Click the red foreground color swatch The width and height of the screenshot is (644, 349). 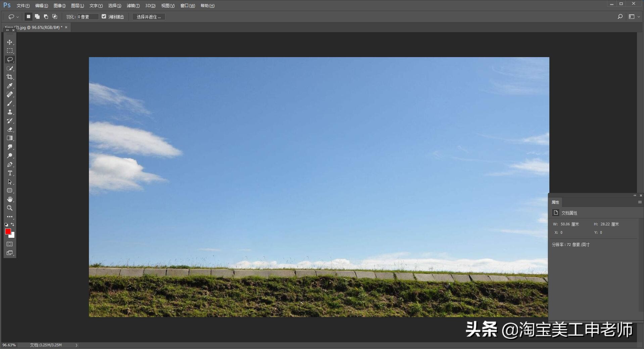pyautogui.click(x=8, y=231)
